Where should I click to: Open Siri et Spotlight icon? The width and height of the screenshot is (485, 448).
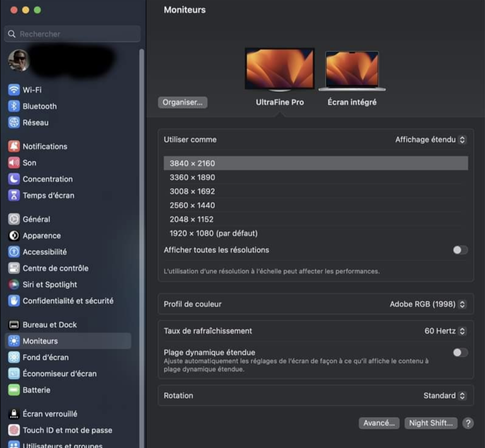tap(14, 284)
